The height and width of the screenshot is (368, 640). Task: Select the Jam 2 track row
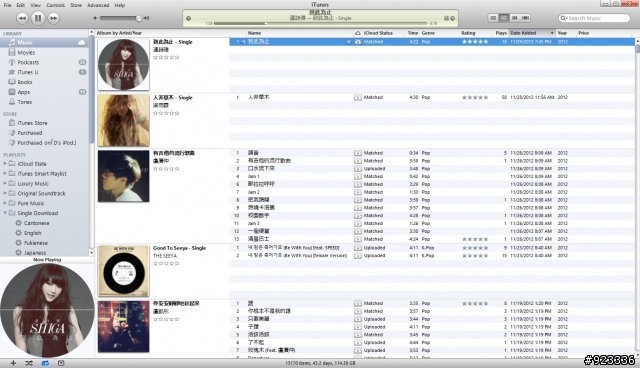pos(432,192)
